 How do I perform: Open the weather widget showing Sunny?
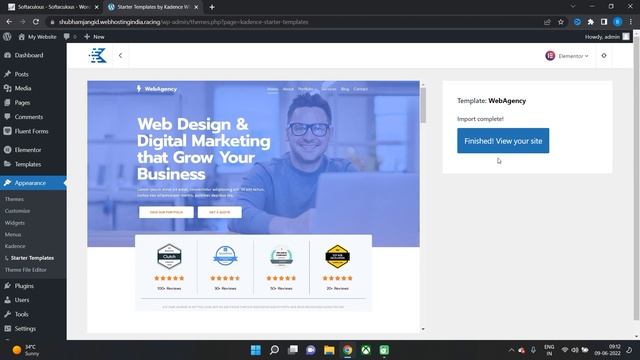point(25,350)
